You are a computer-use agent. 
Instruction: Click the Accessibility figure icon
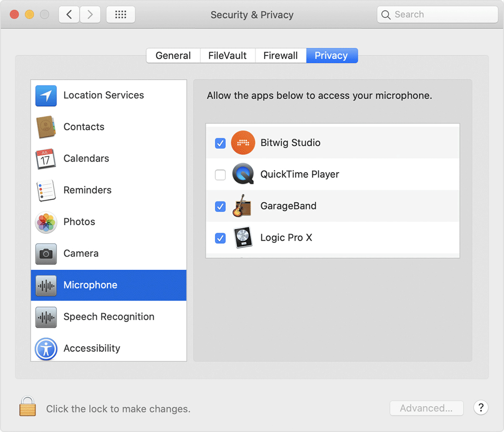46,349
